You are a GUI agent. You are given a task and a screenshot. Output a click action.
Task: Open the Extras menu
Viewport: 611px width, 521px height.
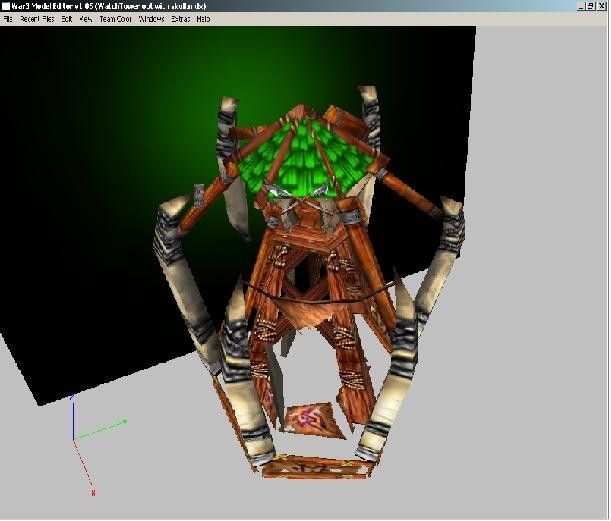(180, 19)
